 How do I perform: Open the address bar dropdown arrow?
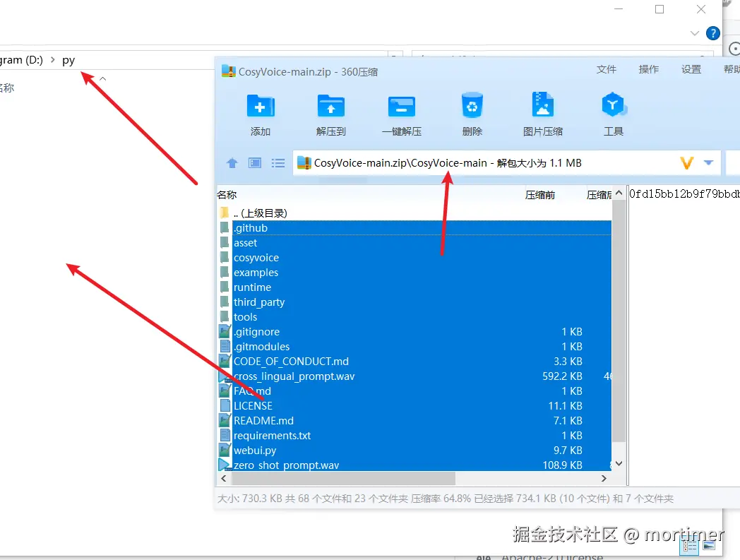tap(708, 162)
